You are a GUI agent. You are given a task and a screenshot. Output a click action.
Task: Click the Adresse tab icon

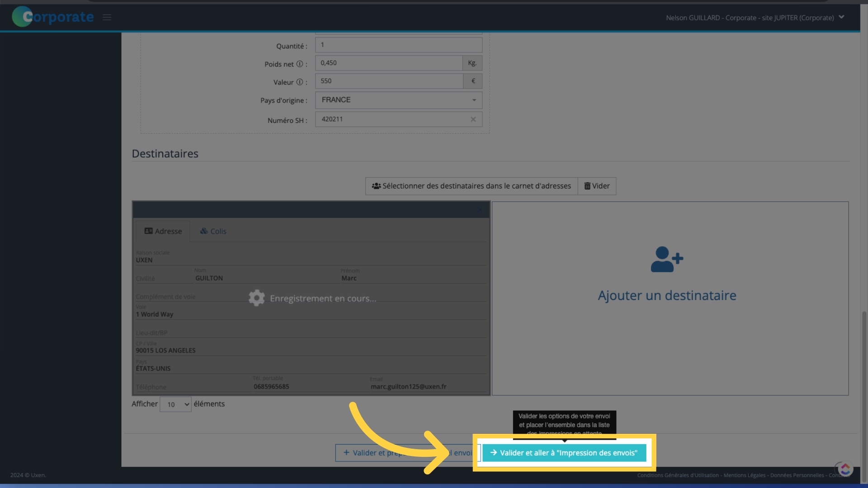click(x=148, y=231)
